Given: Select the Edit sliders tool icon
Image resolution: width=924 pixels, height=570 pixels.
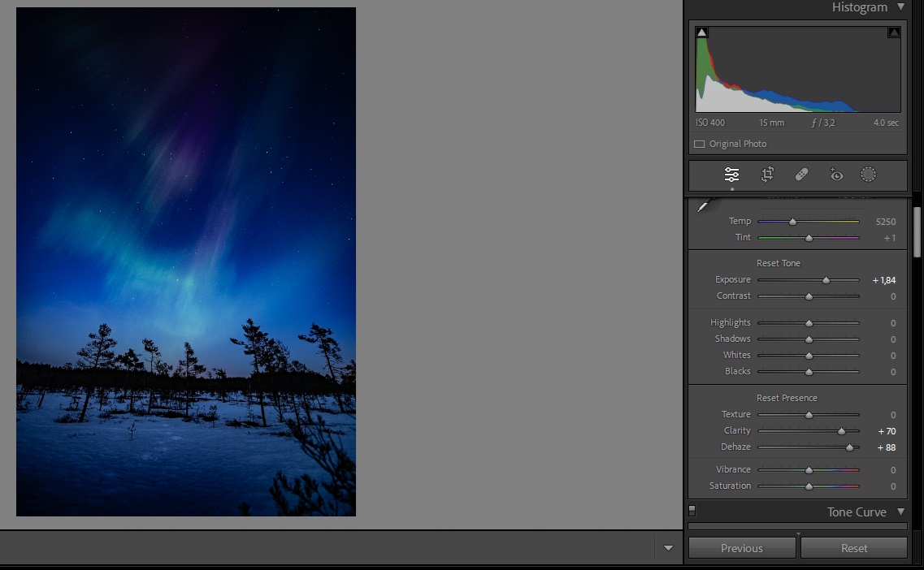Looking at the screenshot, I should pos(731,175).
